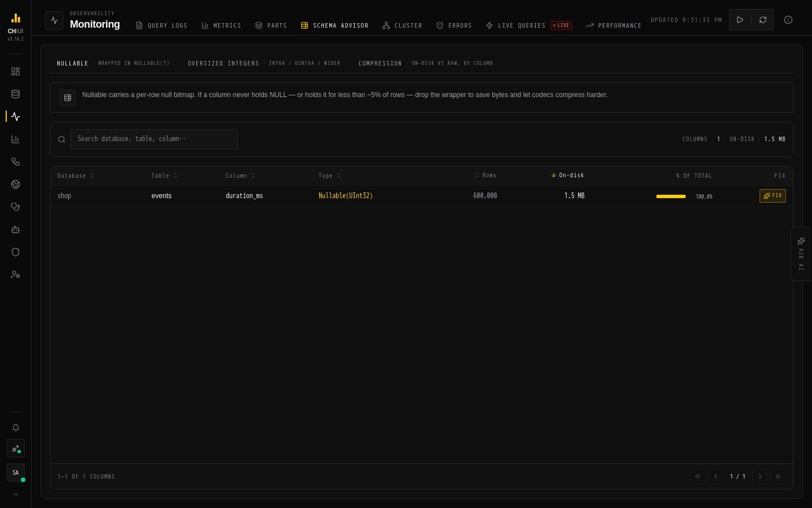Click the connection plug status icon
The image size is (812, 508).
coord(16,449)
